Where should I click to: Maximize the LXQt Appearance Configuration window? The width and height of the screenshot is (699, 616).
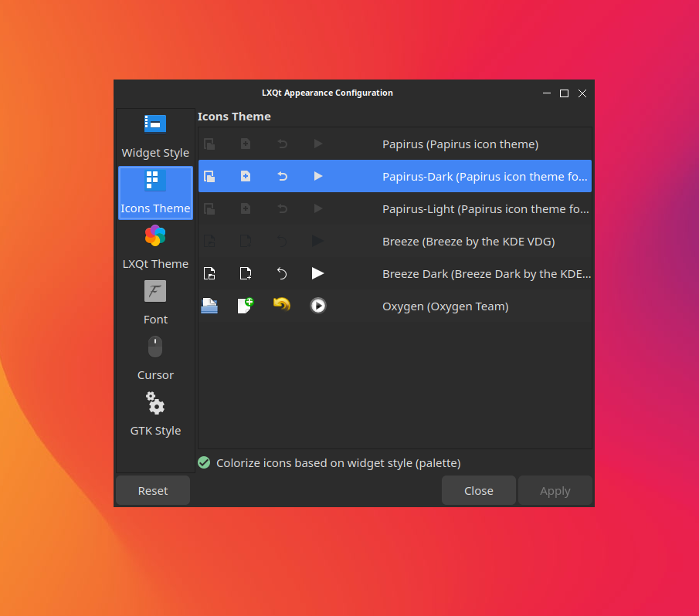click(564, 93)
